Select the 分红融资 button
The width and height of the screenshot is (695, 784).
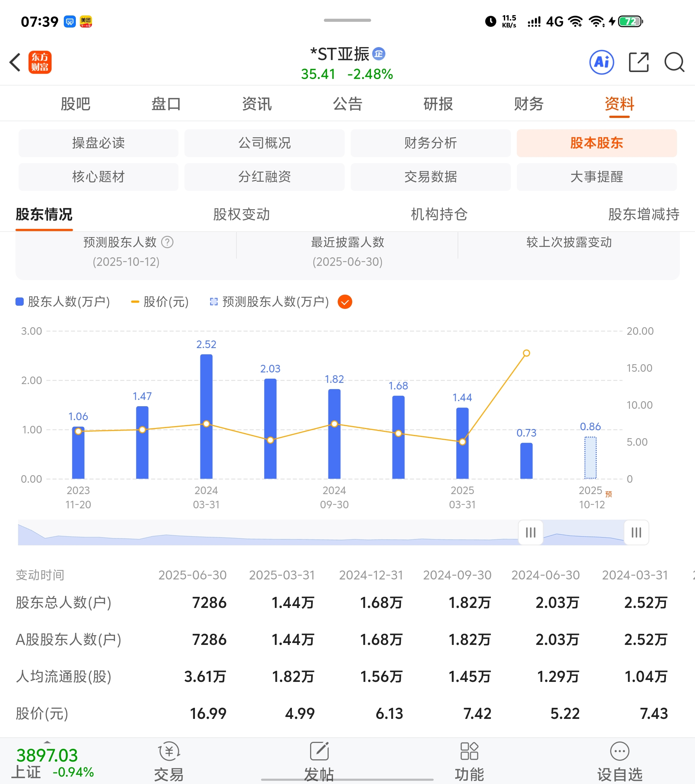[x=264, y=177]
